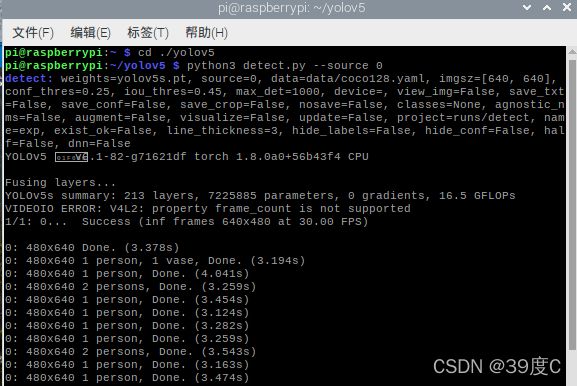Click the line ending '(4.041s)'
Viewport: 577px width, 386px height.
(127, 274)
